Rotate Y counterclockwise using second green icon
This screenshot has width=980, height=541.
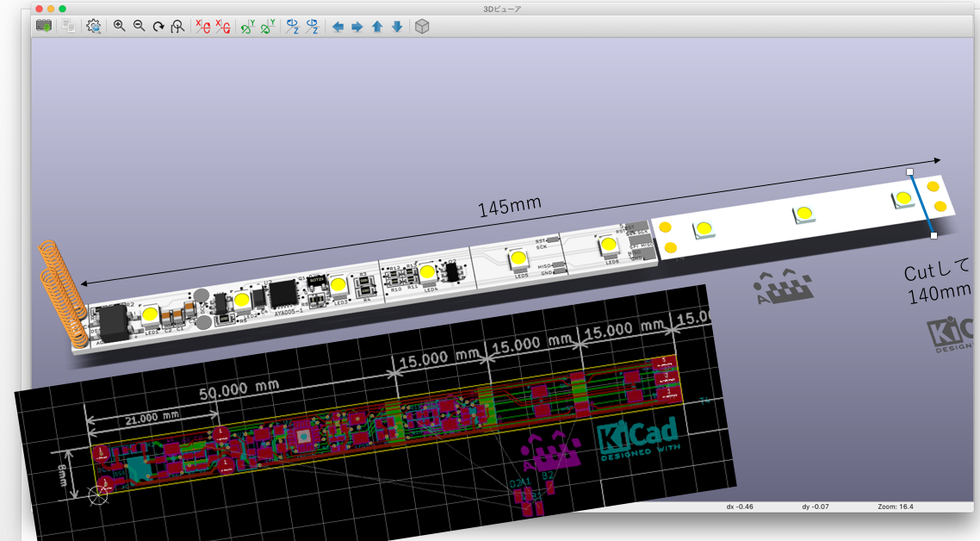coord(267,27)
